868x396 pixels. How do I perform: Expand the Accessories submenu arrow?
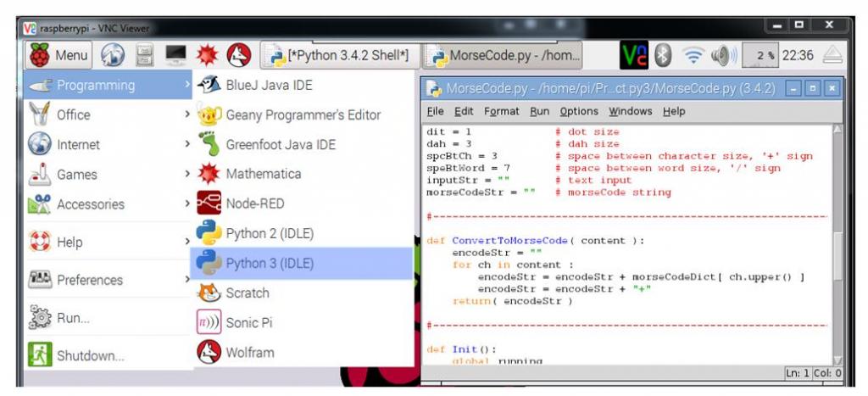click(187, 204)
